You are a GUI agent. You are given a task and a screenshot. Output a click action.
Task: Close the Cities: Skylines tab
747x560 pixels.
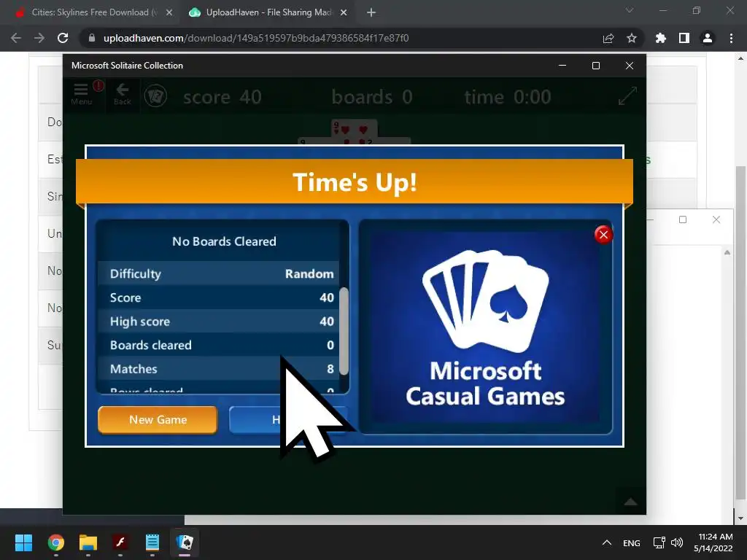pos(169,13)
